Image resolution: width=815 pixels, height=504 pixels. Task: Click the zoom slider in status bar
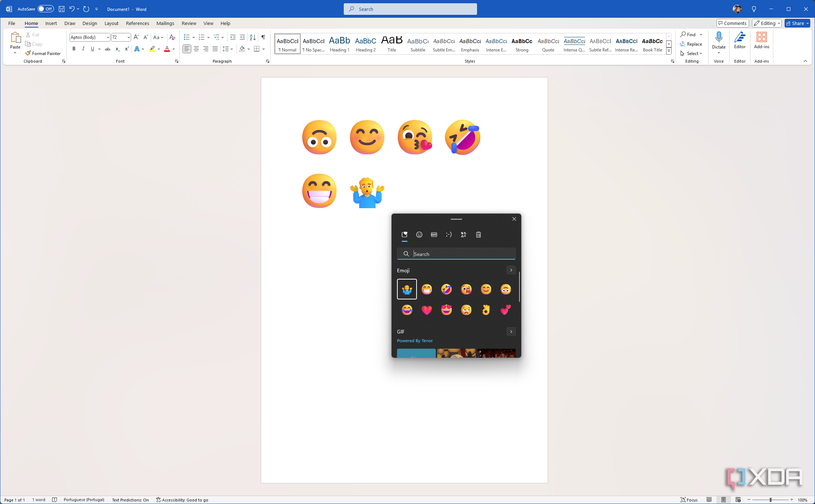tap(770, 500)
